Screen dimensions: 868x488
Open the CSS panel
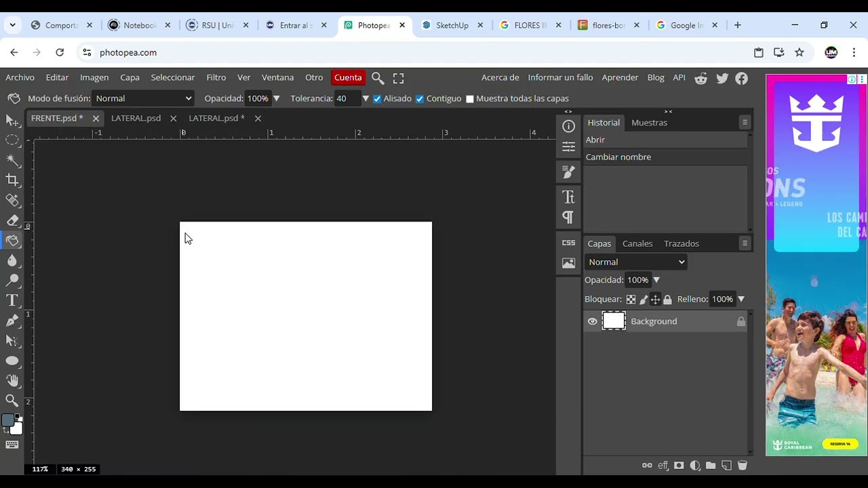(x=568, y=243)
